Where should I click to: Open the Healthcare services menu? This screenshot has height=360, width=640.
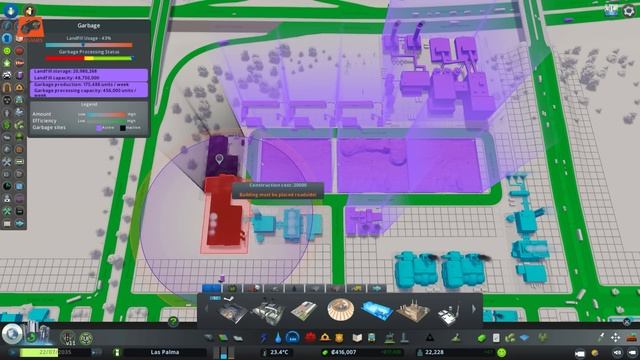(x=310, y=338)
